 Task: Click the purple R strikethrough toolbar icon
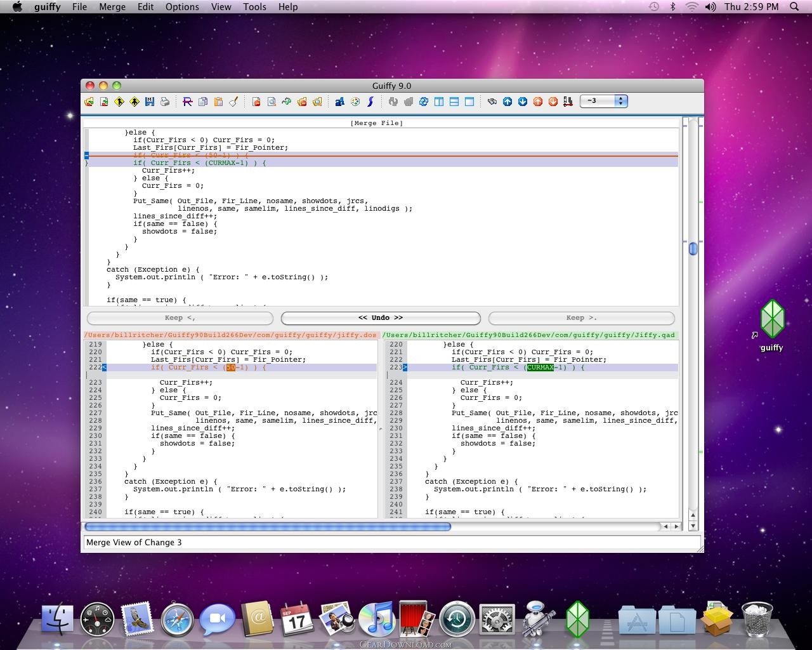coord(188,102)
